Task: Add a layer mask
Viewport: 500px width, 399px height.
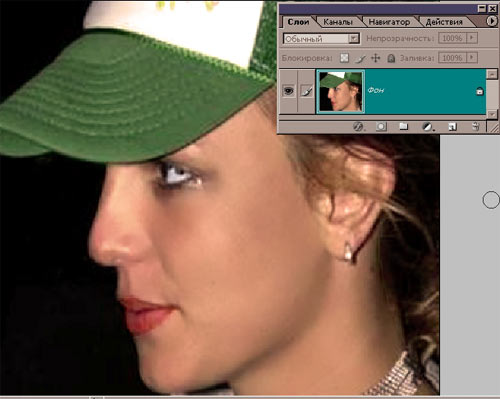Action: coord(381,127)
